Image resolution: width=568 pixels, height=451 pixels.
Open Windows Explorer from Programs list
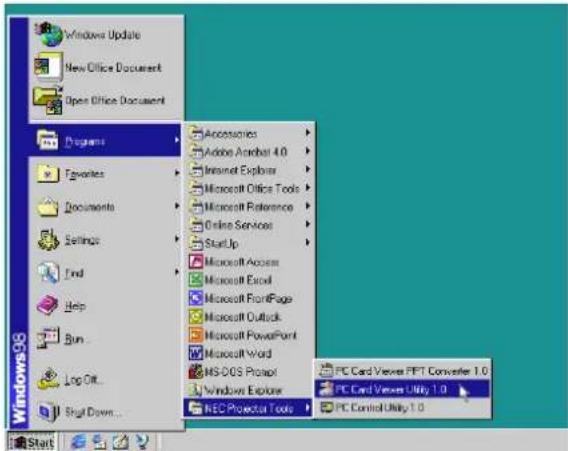click(248, 390)
